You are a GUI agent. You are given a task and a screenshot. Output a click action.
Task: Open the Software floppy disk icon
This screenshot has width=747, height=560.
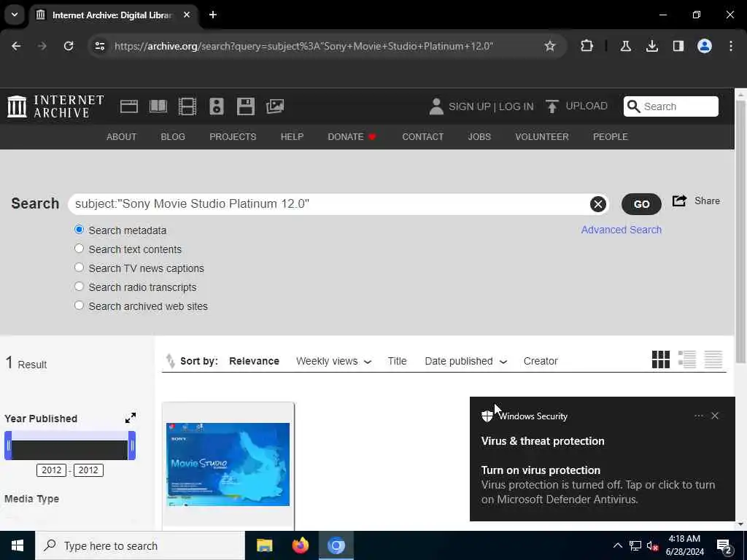click(246, 106)
